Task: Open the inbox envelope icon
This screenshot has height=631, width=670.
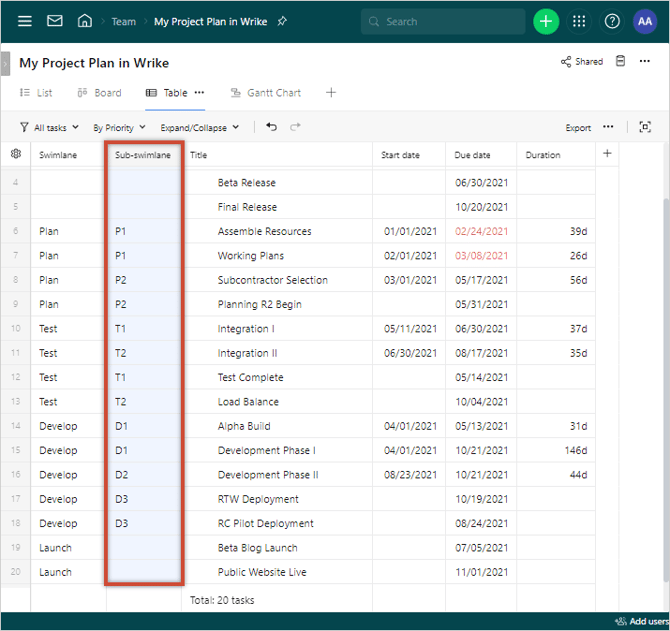Action: click(55, 21)
